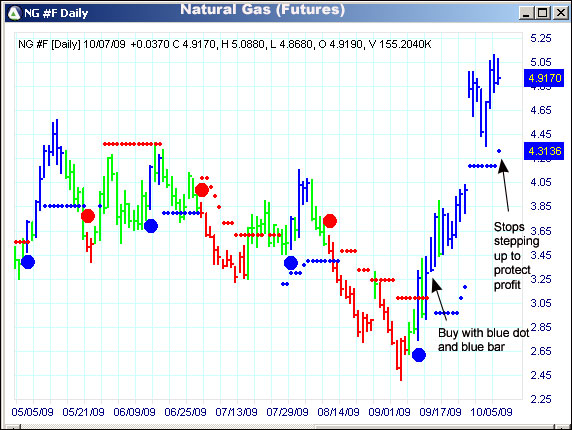Click the horizontal scrollbar at the chart bottom
Screen dimensions: 572x430
click(x=286, y=427)
